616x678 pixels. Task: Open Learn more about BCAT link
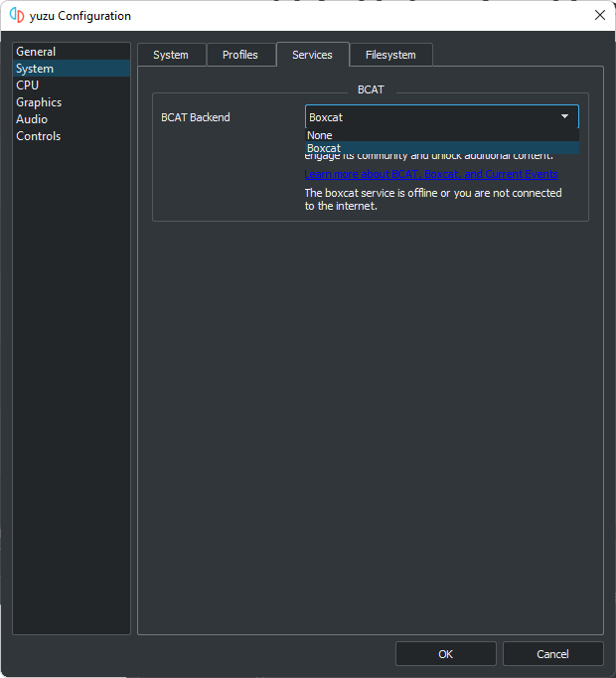tap(431, 174)
